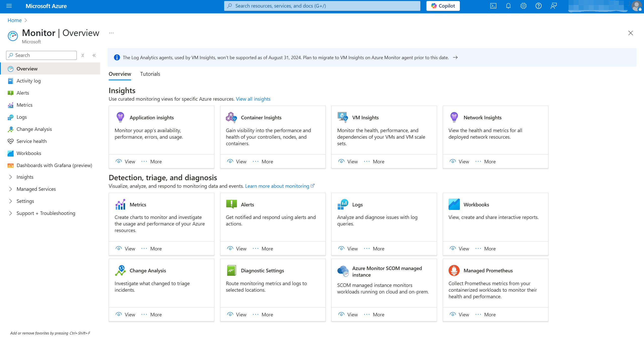Open the notifications bell
This screenshot has height=337, width=644.
tap(508, 6)
